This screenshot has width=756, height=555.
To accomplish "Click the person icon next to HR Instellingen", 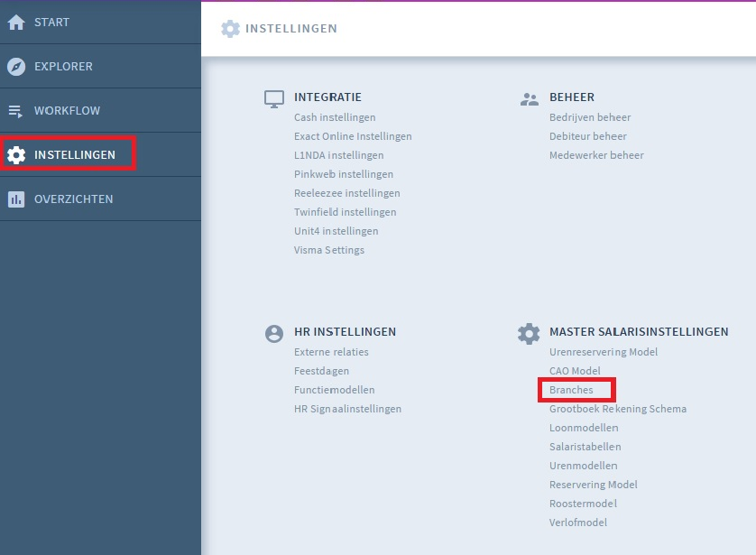I will 274,333.
